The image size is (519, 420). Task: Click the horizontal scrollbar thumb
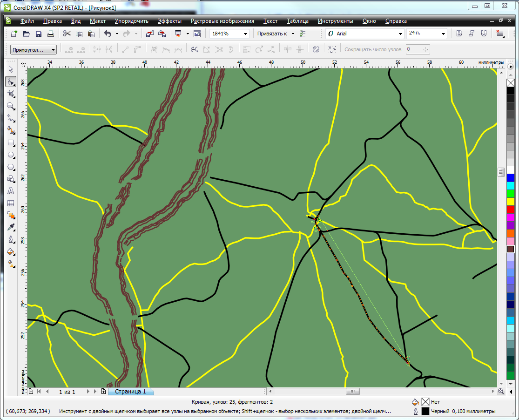click(x=353, y=392)
